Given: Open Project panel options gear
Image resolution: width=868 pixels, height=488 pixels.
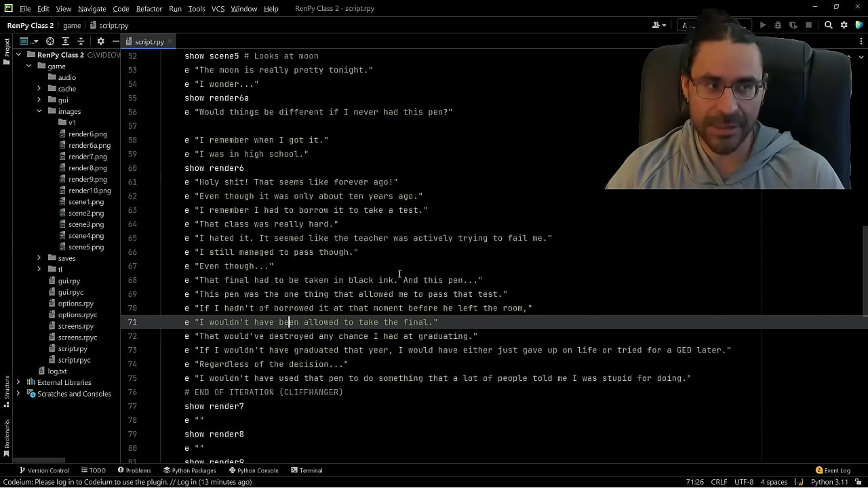Looking at the screenshot, I should pyautogui.click(x=100, y=41).
